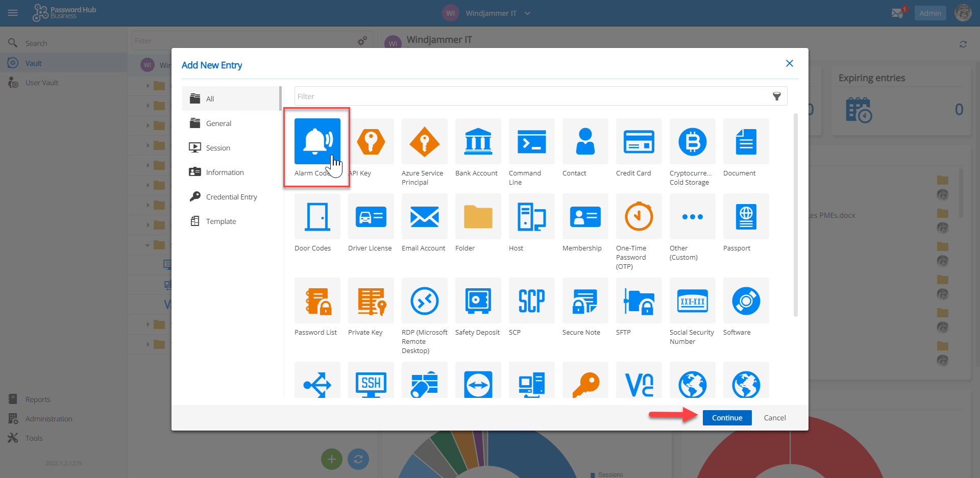The width and height of the screenshot is (980, 478).
Task: Choose the Private Key entry icon
Action: pos(371,300)
